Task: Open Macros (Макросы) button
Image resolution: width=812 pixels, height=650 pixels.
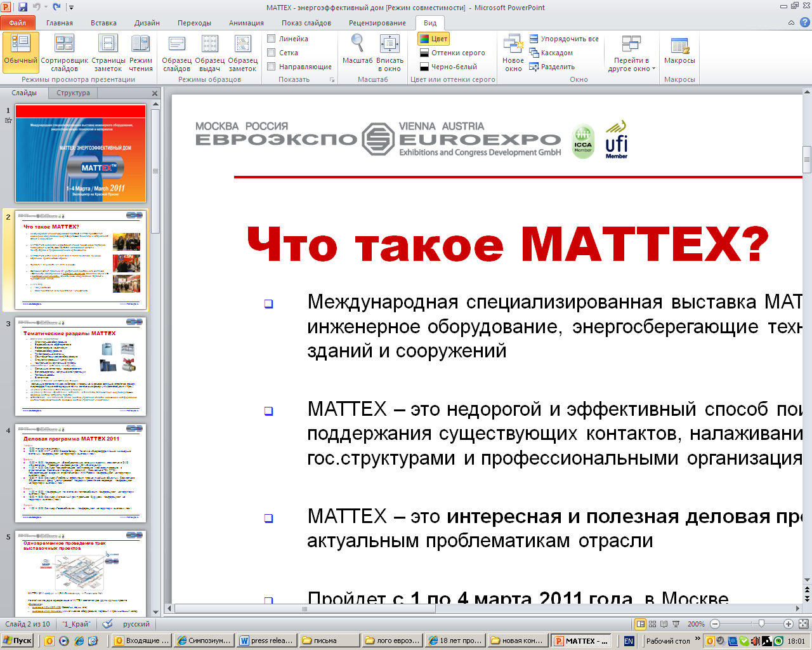Action: (679, 50)
